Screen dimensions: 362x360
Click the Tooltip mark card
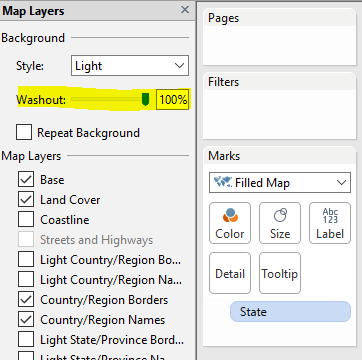pyautogui.click(x=280, y=273)
